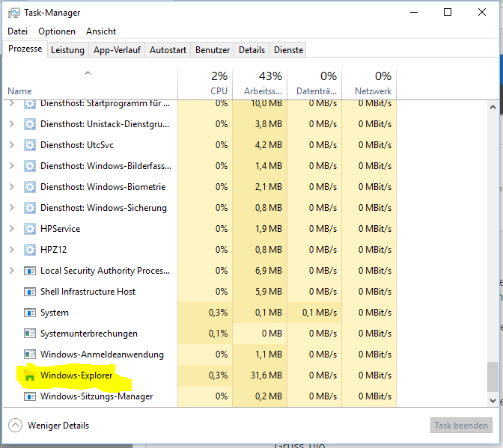Viewport: 503px width, 448px height.
Task: Click Local Security Authority Process icon
Action: click(x=30, y=271)
